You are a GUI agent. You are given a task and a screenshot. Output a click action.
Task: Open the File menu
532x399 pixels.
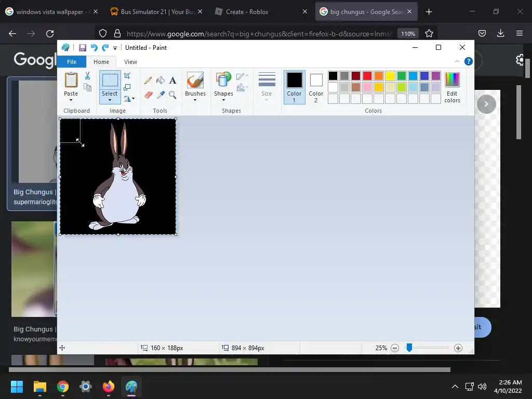(x=72, y=62)
